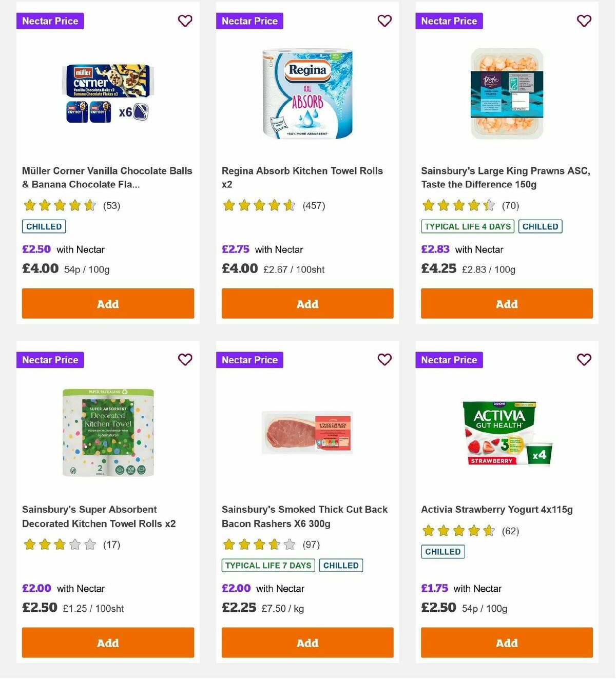616x679 pixels.
Task: Click the king prawns product image
Action: (507, 93)
